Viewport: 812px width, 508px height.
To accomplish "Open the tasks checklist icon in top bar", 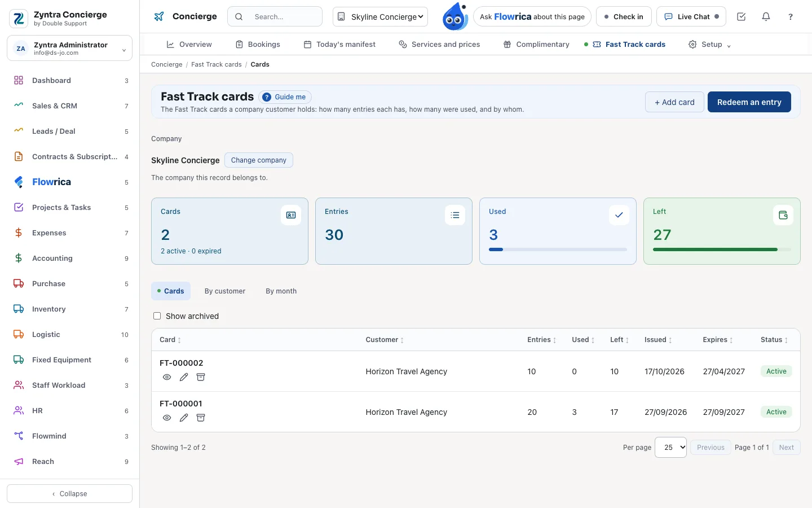I will point(742,17).
